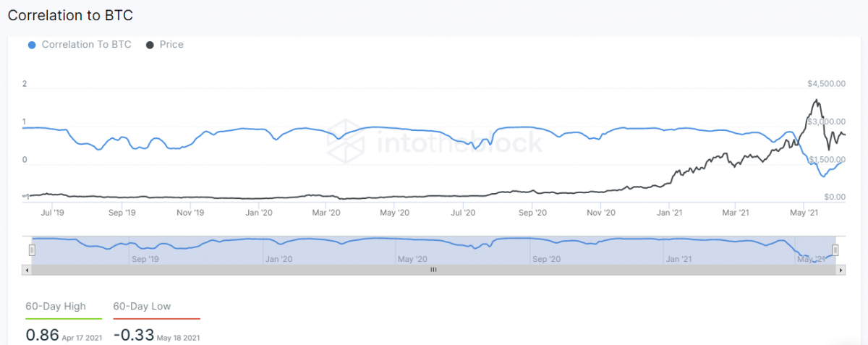868x345 pixels.
Task: Select the 60-Day High tab
Action: 56,307
